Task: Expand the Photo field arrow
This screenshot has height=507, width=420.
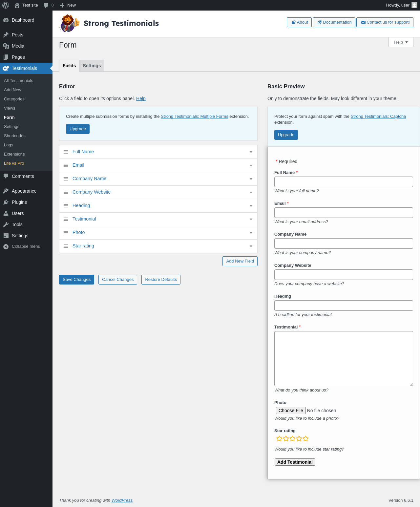Action: tap(251, 233)
